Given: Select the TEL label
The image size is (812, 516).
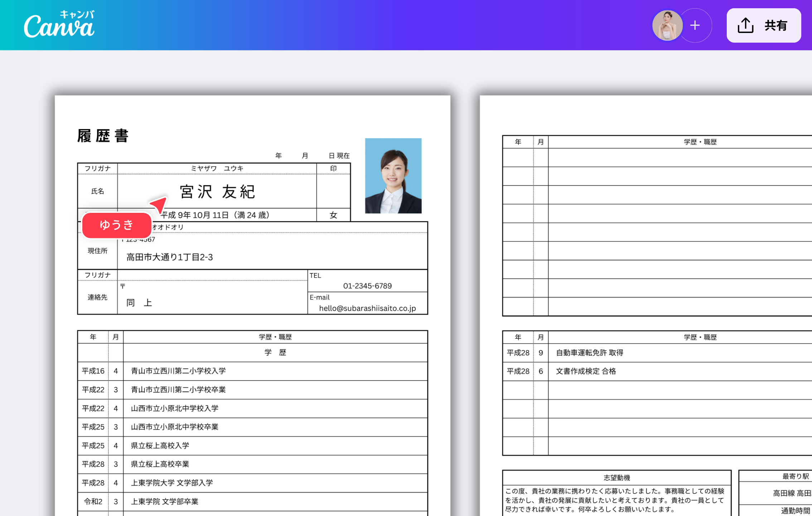Looking at the screenshot, I should click(315, 276).
